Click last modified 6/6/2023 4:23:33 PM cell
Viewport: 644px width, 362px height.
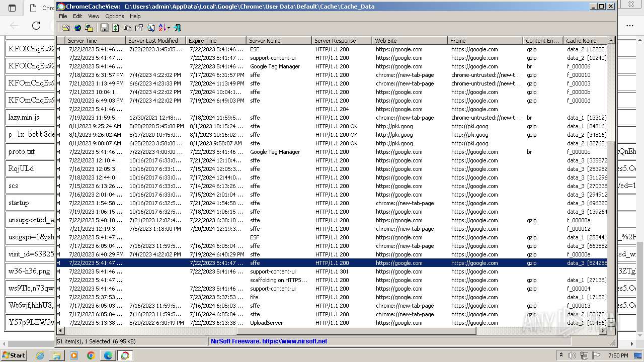point(155,83)
